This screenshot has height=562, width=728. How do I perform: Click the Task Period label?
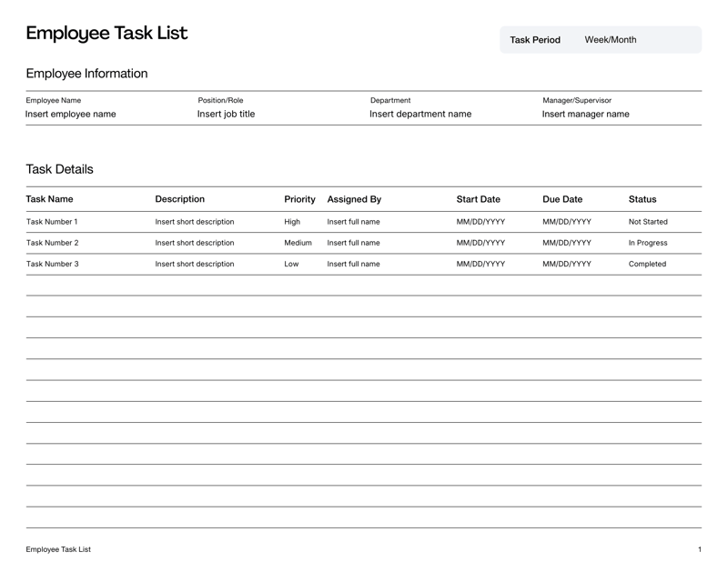(x=535, y=39)
